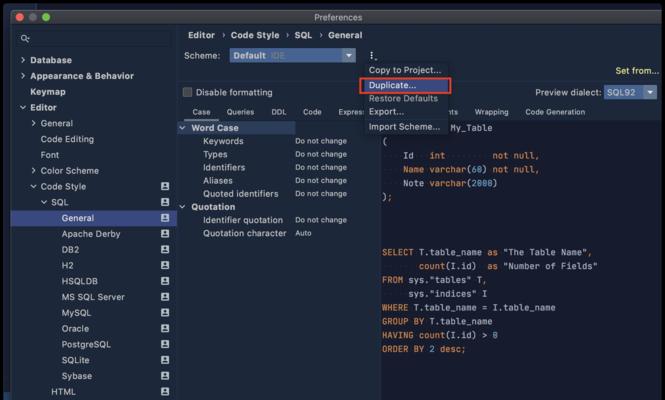Image resolution: width=665 pixels, height=400 pixels.
Task: Collapse the Quotation section
Action: (182, 207)
